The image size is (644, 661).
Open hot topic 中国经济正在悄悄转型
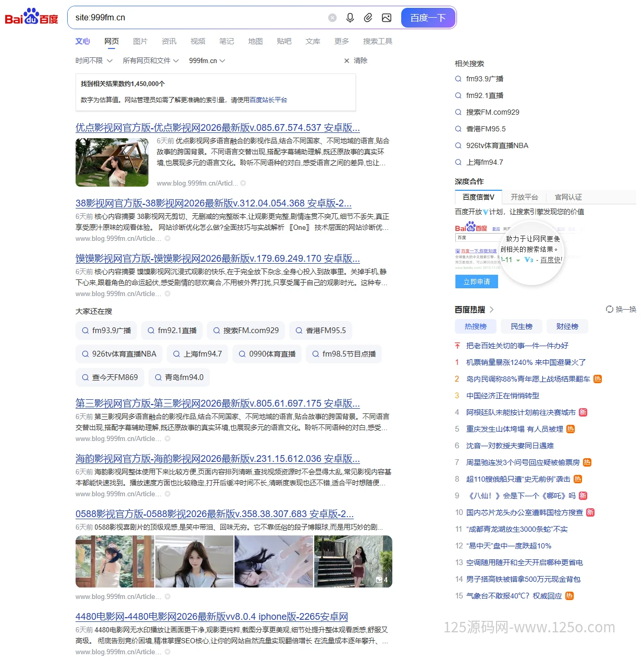tap(502, 396)
